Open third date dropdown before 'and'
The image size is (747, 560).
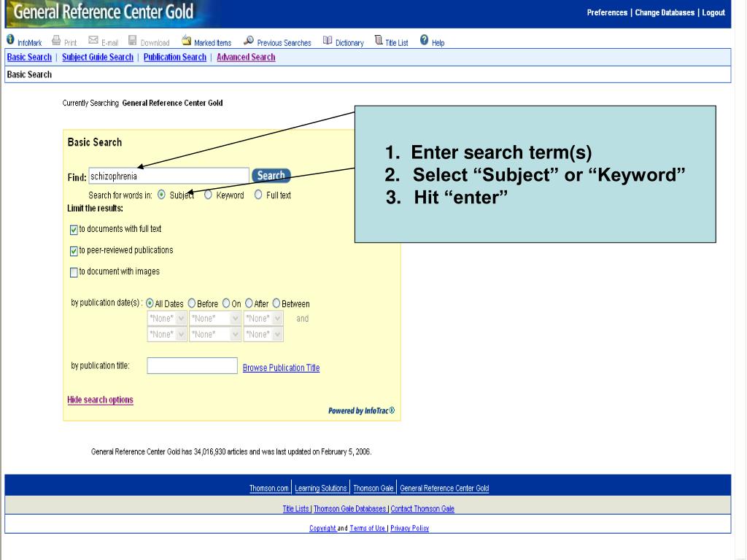pyautogui.click(x=263, y=318)
